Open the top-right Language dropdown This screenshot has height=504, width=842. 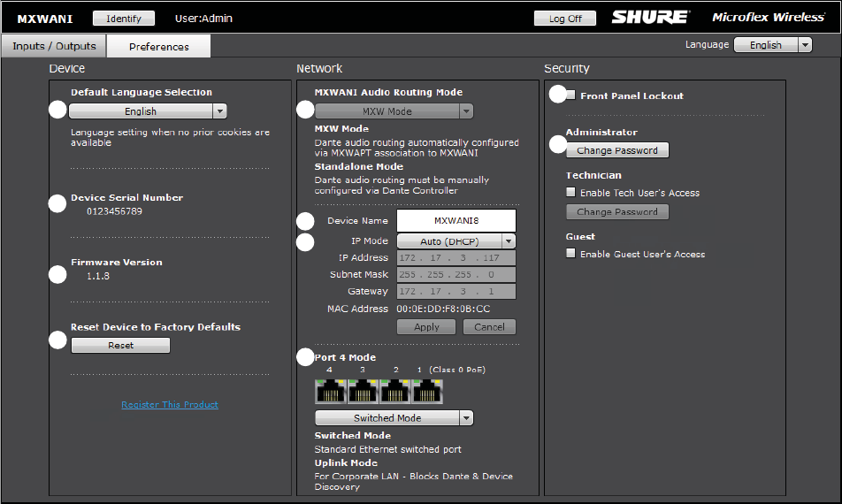click(772, 45)
